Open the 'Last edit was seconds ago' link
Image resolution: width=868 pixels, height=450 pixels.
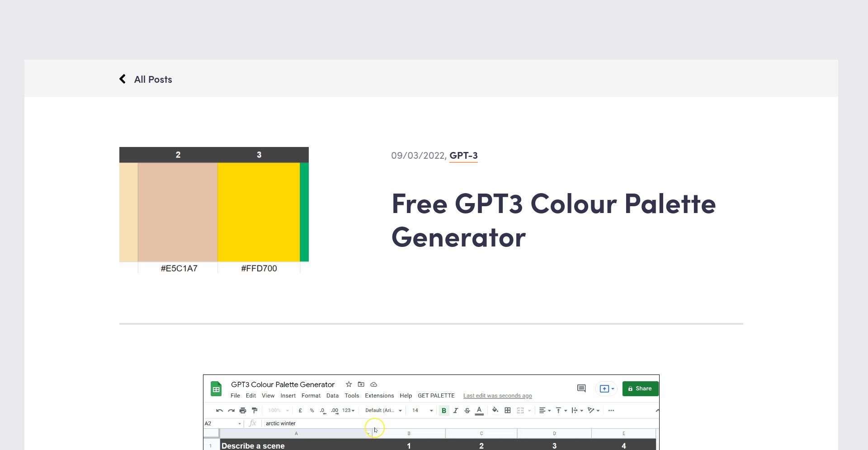497,396
